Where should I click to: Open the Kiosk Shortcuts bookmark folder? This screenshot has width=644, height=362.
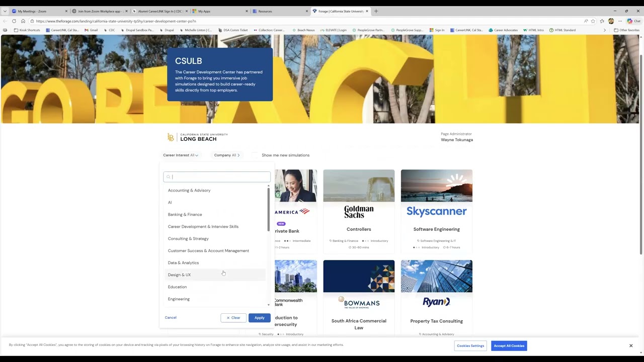click(27, 30)
